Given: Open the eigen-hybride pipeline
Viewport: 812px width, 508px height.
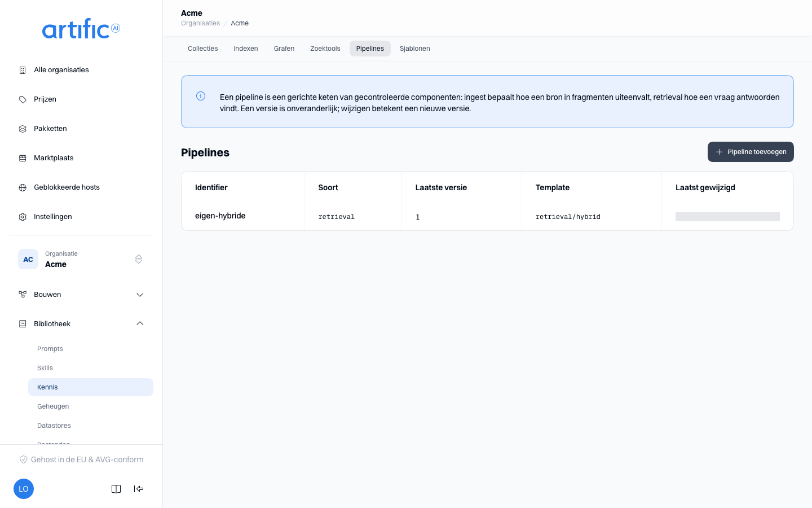Looking at the screenshot, I should coord(220,216).
